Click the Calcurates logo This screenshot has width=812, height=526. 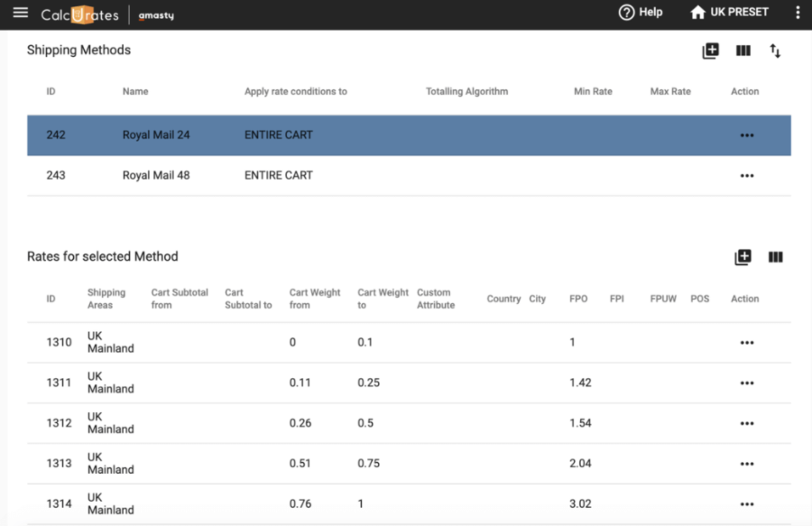coord(79,14)
